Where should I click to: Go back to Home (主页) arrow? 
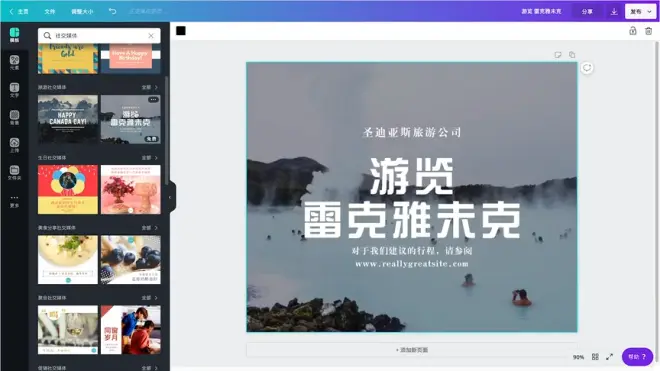pyautogui.click(x=19, y=11)
